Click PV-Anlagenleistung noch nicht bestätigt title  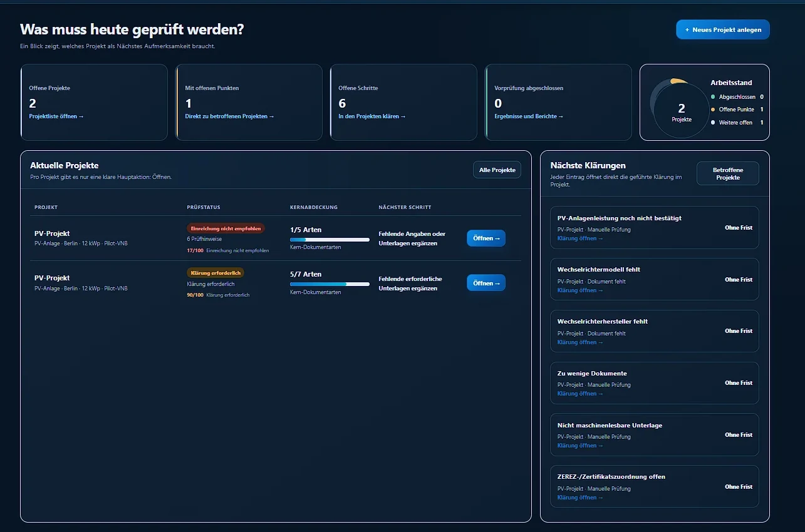[x=620, y=218]
